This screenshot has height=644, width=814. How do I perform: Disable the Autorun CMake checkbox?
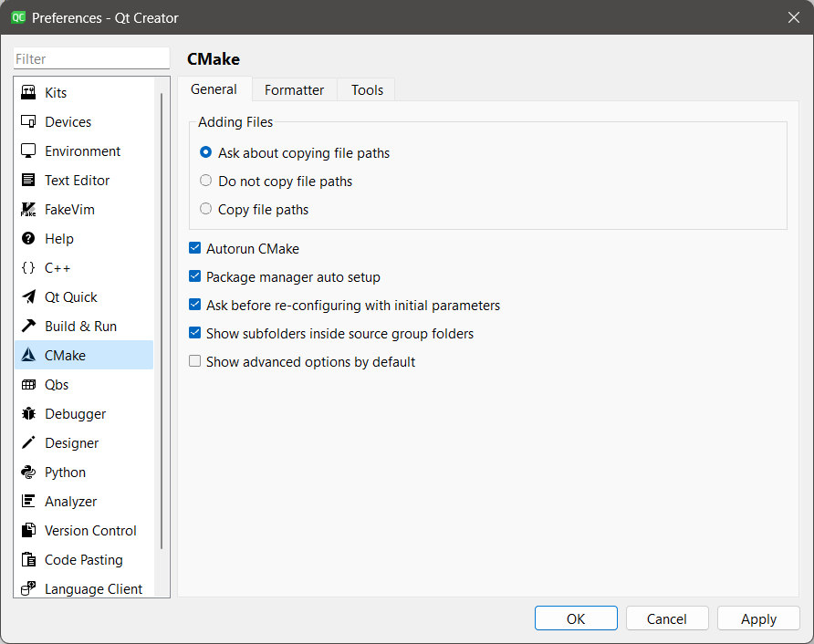194,248
